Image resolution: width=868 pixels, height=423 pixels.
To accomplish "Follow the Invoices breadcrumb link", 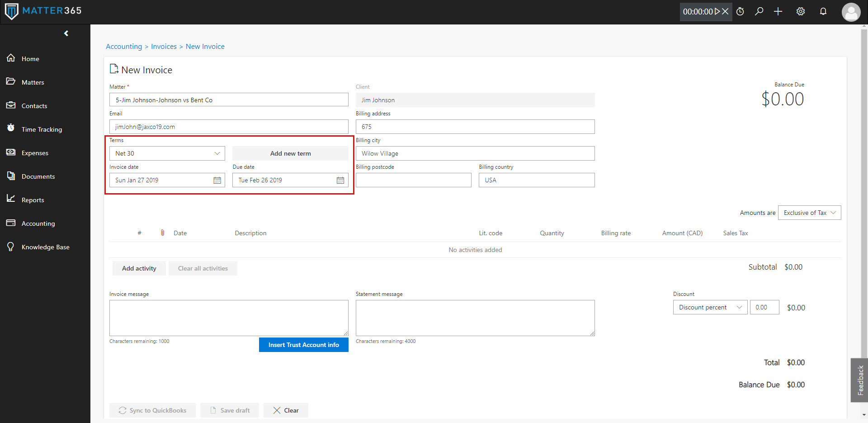I will pyautogui.click(x=164, y=47).
